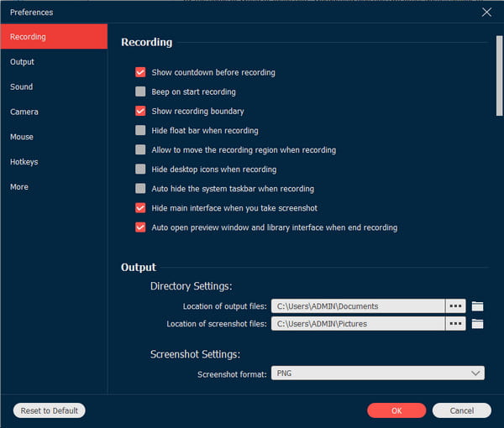Disable Show countdown before recording
This screenshot has width=504, height=428.
pyautogui.click(x=140, y=72)
